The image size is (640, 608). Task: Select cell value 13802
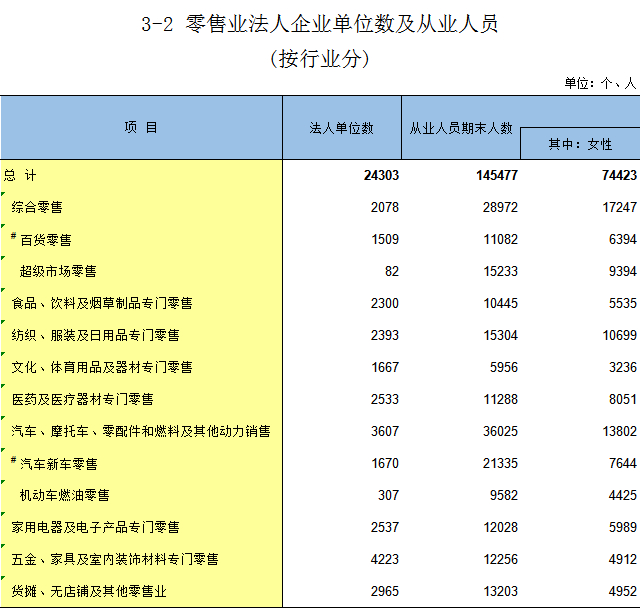620,431
